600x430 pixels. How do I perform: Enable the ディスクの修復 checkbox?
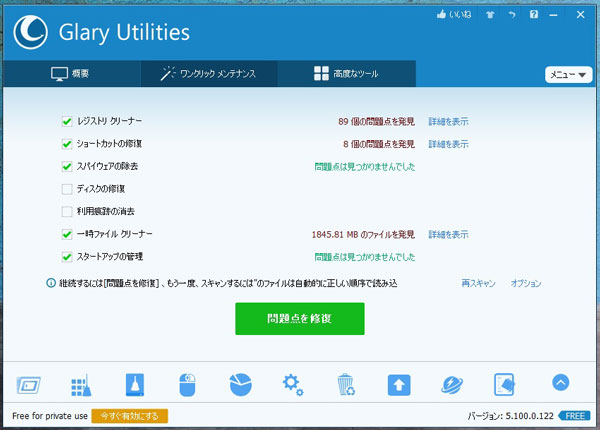(67, 189)
